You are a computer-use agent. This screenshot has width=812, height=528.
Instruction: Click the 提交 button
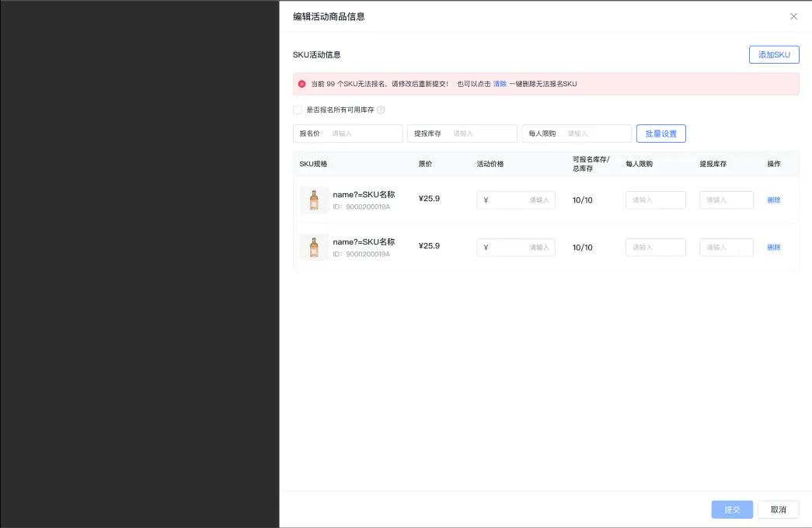pos(732,510)
